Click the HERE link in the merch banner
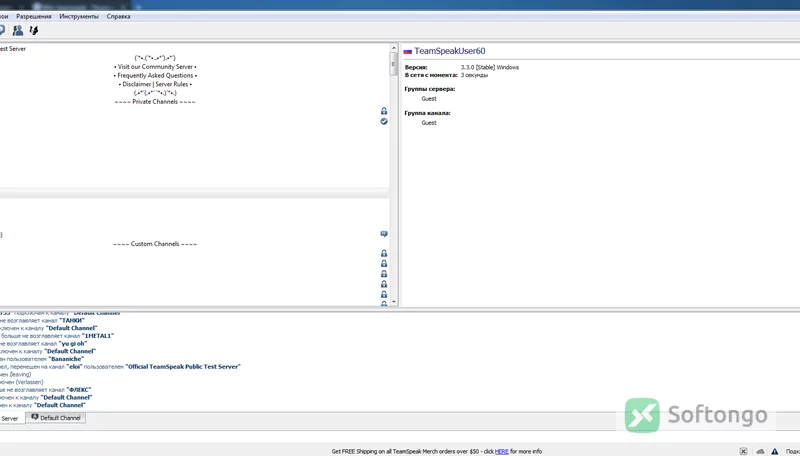This screenshot has width=800, height=456. [502, 451]
